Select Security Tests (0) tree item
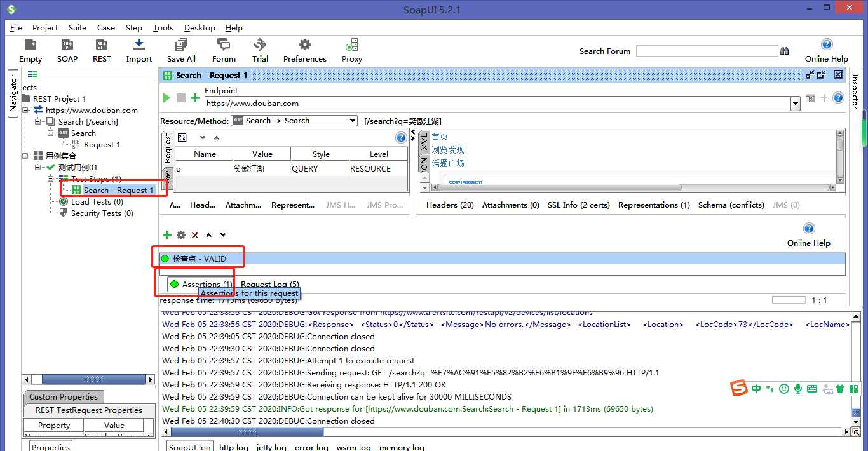This screenshot has width=868, height=451. pos(96,213)
